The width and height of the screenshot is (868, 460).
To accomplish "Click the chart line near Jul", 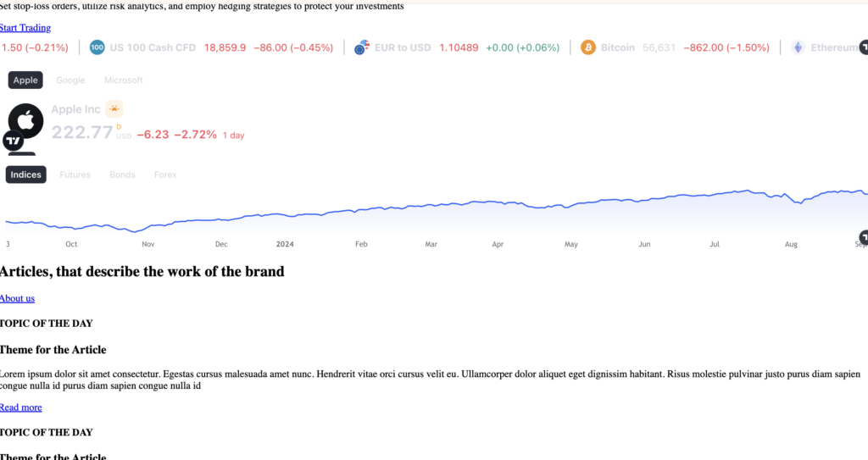I will 715,196.
